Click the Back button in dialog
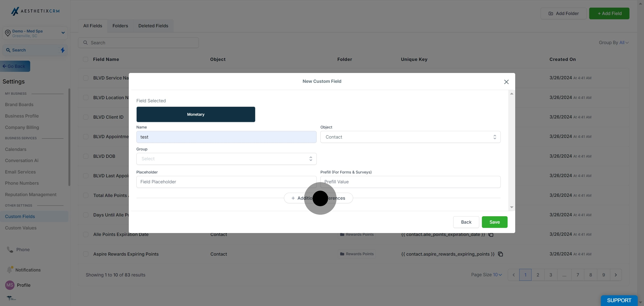Image resolution: width=644 pixels, height=306 pixels. 466,222
